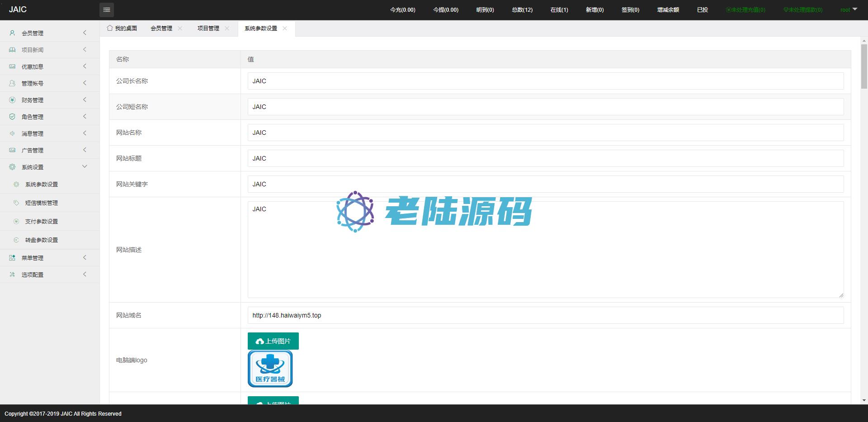
Task: Collapse the 系统设置 menu chevron
Action: (85, 166)
